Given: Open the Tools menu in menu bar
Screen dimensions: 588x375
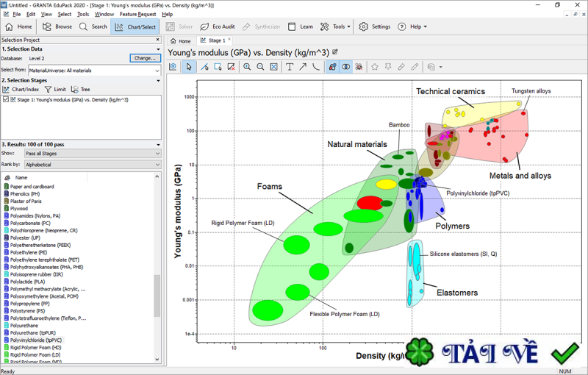Looking at the screenshot, I should coord(83,14).
